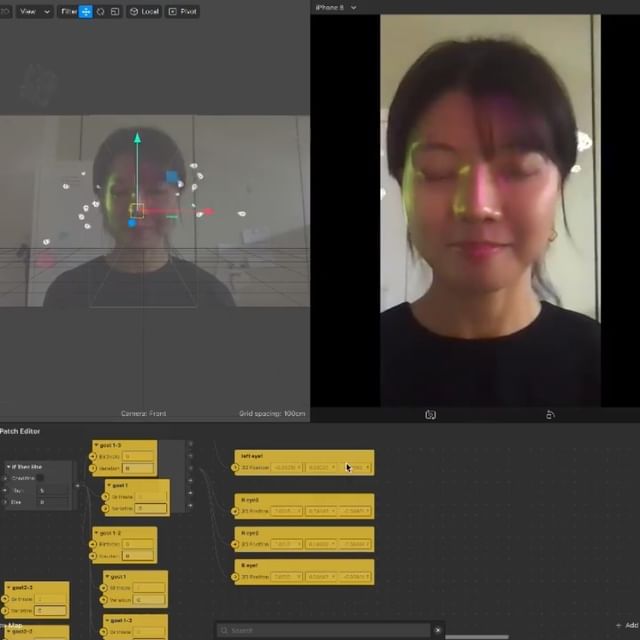Clear the patch editor search with X icon
This screenshot has height=640, width=640.
click(437, 630)
